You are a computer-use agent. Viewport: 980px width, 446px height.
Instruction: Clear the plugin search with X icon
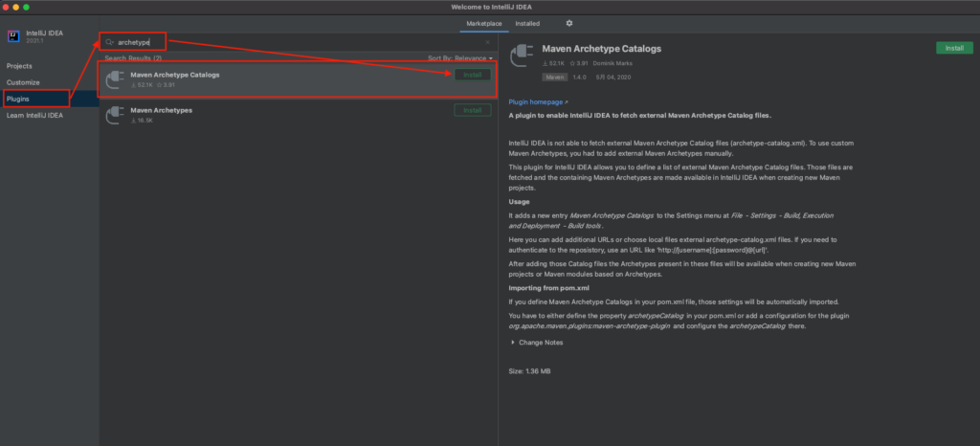coord(487,42)
